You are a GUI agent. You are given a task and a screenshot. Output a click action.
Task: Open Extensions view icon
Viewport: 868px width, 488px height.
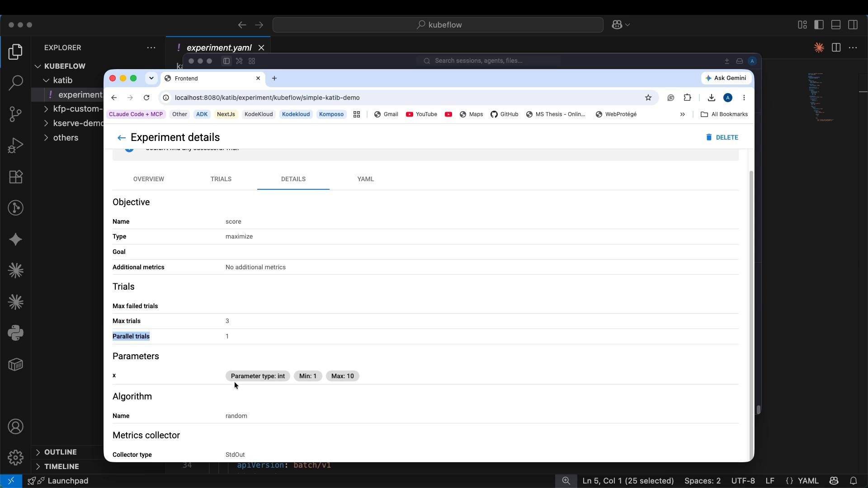[16, 177]
